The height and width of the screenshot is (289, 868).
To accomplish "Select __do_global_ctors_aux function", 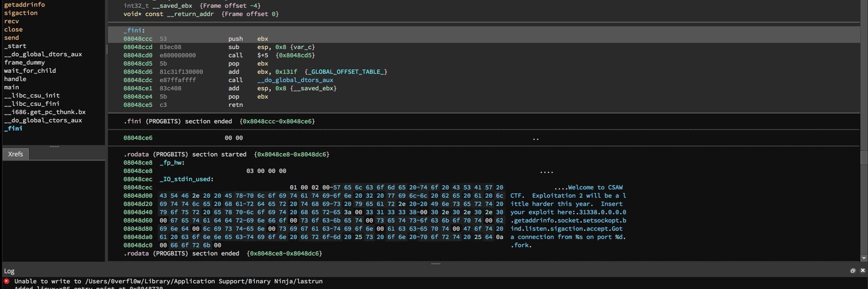I will click(x=43, y=120).
